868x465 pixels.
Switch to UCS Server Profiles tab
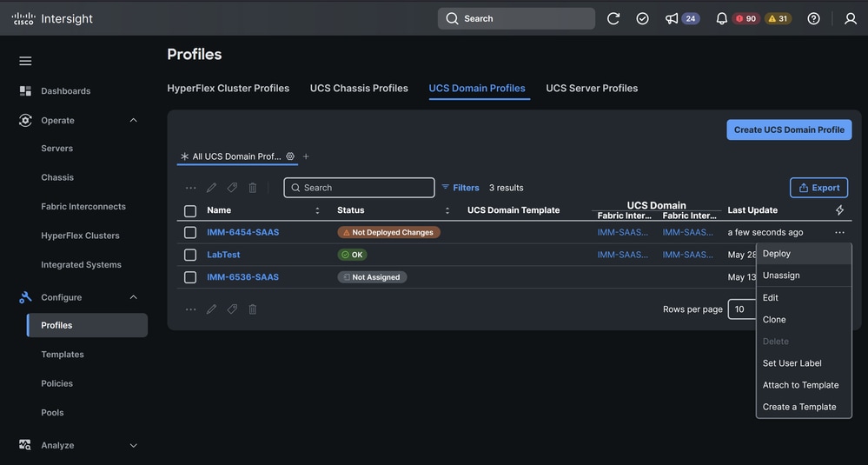point(592,88)
